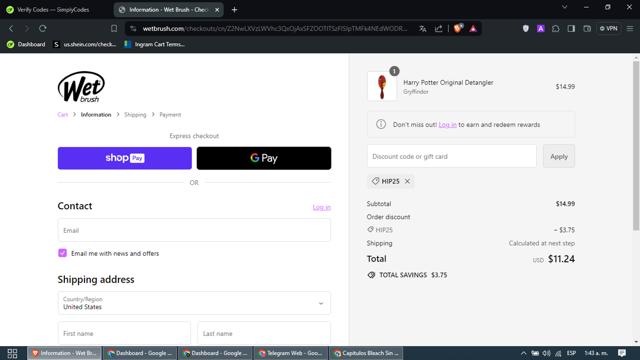Click the Payment breadcrumb step
The width and height of the screenshot is (640, 360).
[x=170, y=115]
